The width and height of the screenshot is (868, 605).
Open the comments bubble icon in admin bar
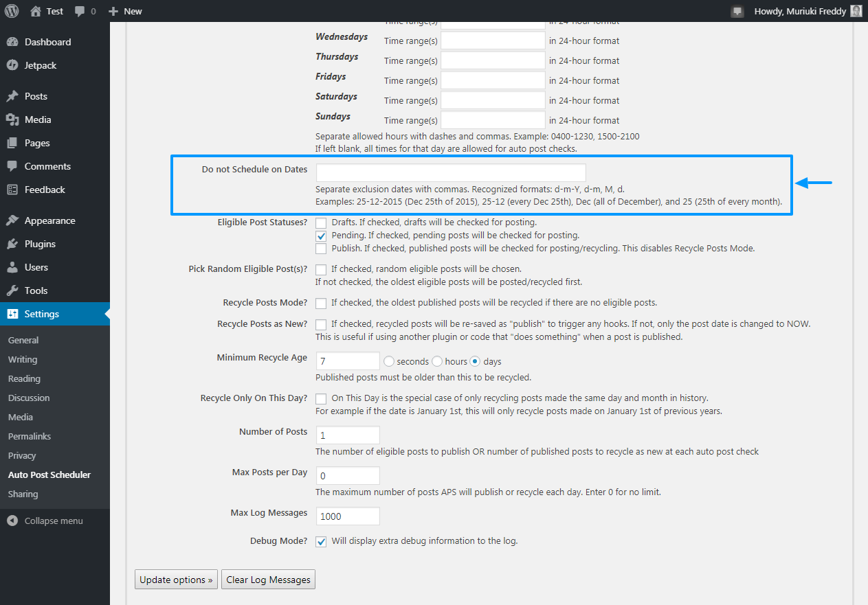coord(80,12)
